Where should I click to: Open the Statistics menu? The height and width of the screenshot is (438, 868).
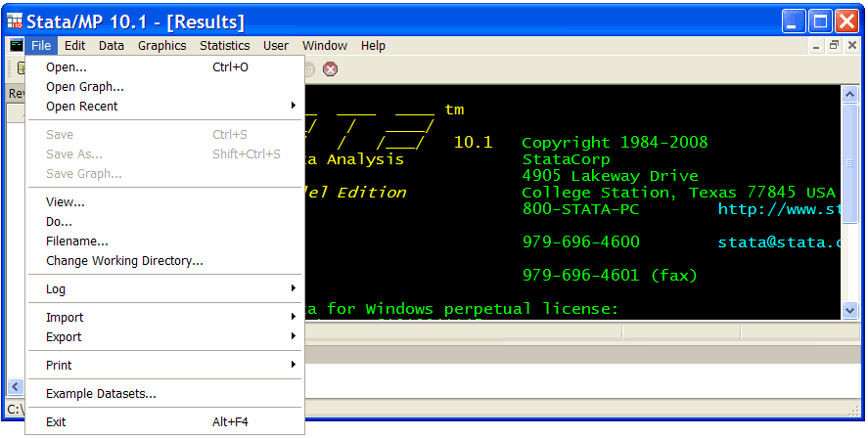pyautogui.click(x=224, y=45)
